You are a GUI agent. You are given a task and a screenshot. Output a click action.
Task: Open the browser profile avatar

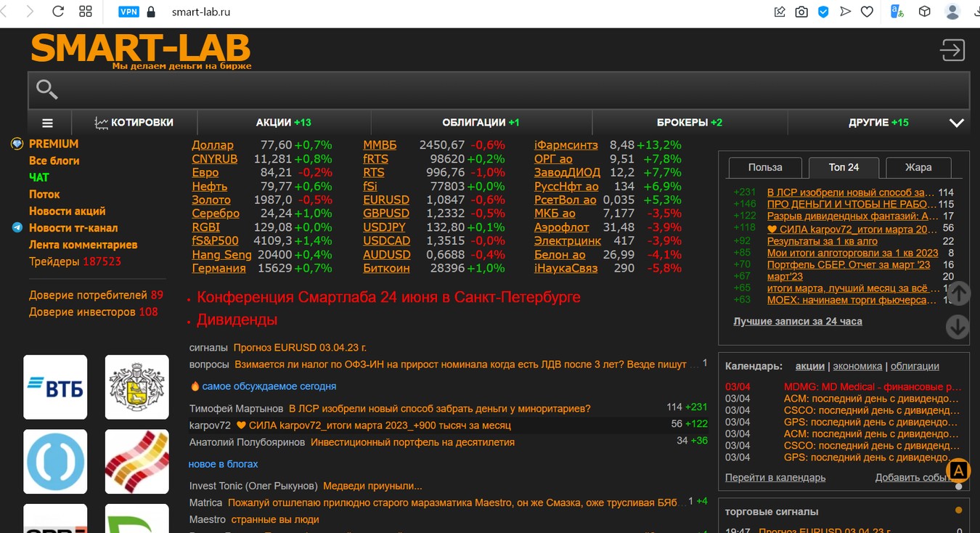point(952,12)
